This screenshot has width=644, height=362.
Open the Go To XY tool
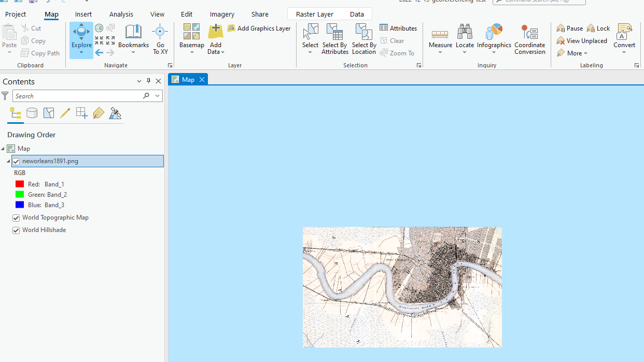click(x=160, y=39)
